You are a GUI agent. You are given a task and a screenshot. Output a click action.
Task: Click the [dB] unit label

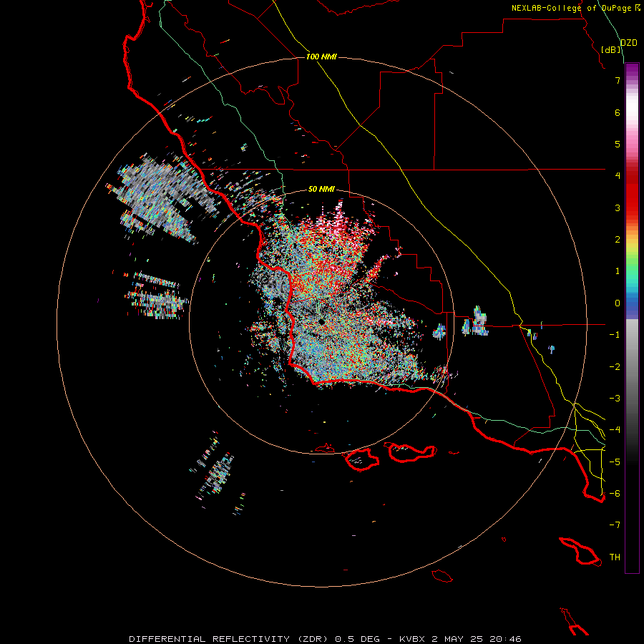611,49
